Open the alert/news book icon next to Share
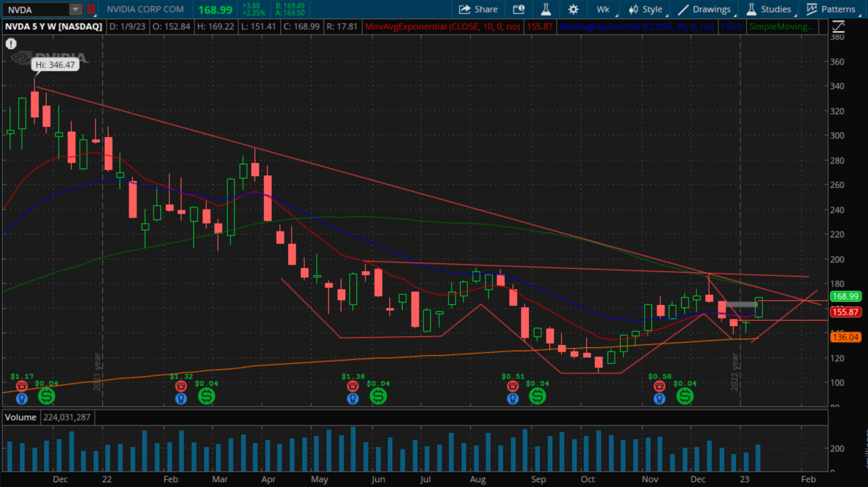The height and width of the screenshot is (487, 868). (x=519, y=9)
